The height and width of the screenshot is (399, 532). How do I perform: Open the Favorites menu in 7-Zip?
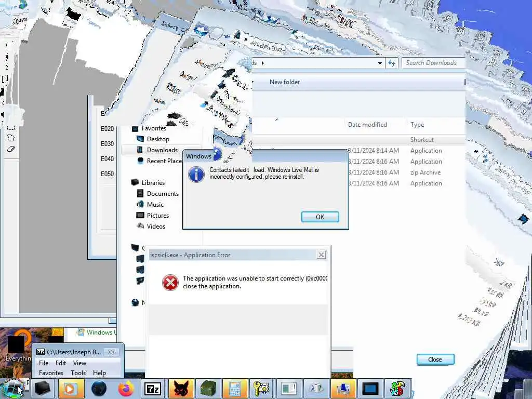[x=51, y=373]
